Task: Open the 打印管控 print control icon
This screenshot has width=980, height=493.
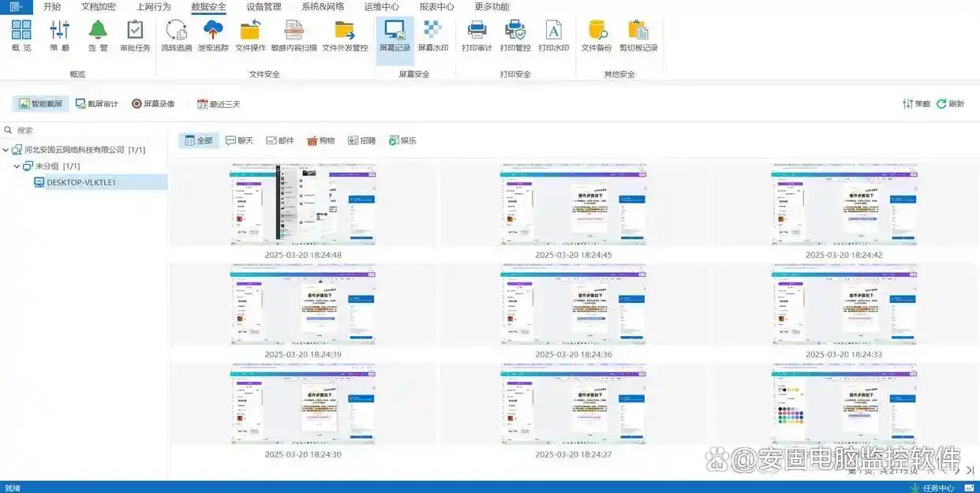Action: point(515,35)
